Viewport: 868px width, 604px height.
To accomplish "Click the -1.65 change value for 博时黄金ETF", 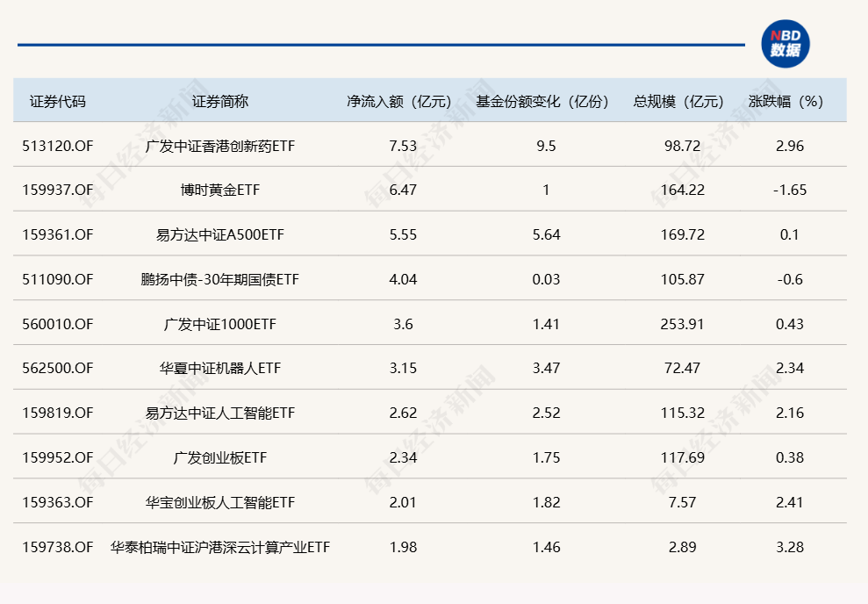I will [x=790, y=190].
